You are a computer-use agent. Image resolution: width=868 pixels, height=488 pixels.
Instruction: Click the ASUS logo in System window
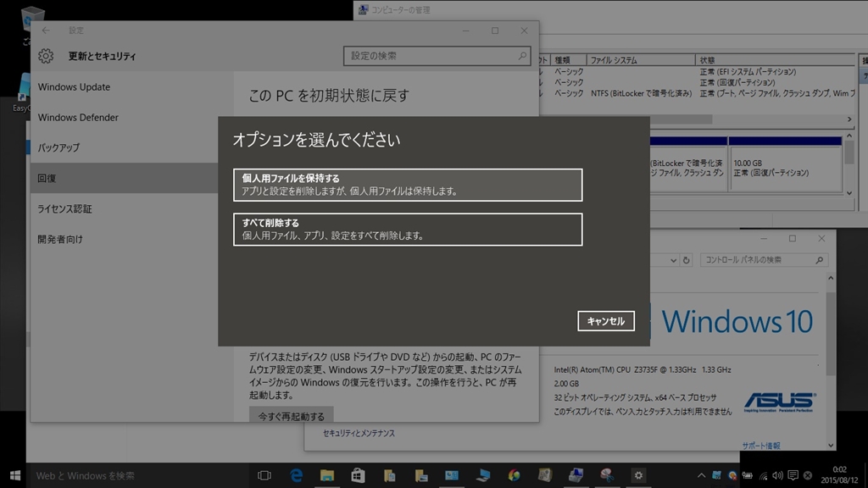click(x=780, y=402)
